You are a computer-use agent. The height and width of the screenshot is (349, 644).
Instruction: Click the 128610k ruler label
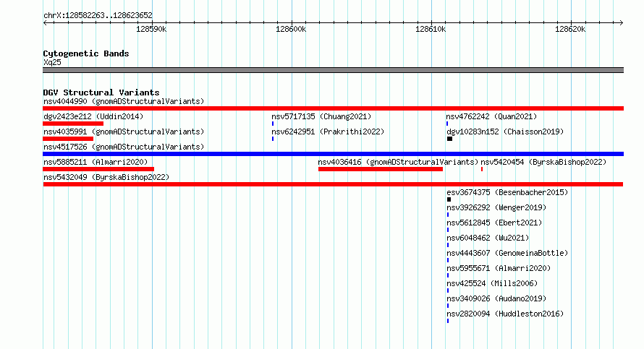[431, 29]
